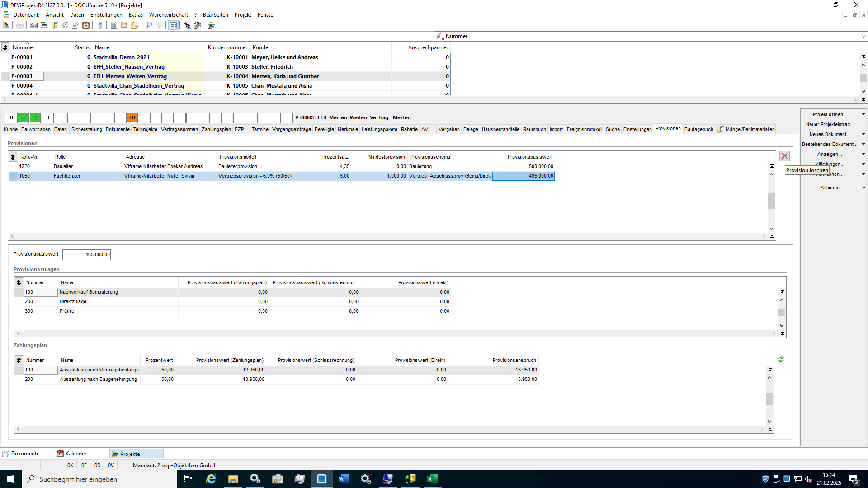Delete provision with red X icon
Viewport: 868px width, 488px height.
[x=784, y=156]
